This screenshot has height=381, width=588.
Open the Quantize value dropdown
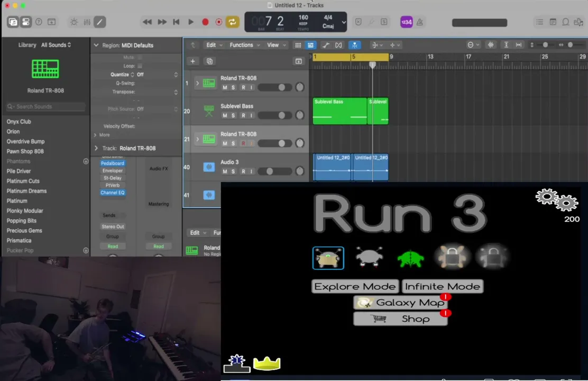(157, 74)
